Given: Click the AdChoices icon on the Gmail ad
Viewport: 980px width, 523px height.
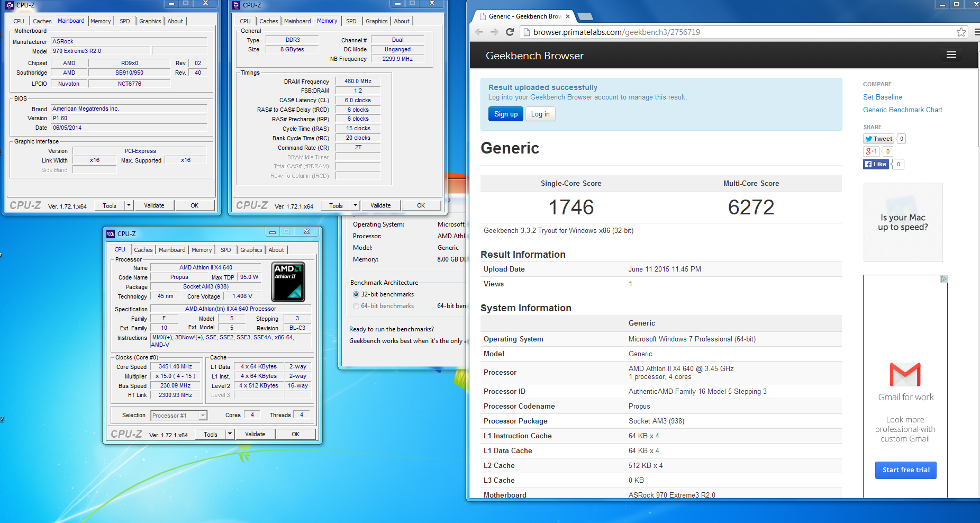Looking at the screenshot, I should click(x=943, y=279).
